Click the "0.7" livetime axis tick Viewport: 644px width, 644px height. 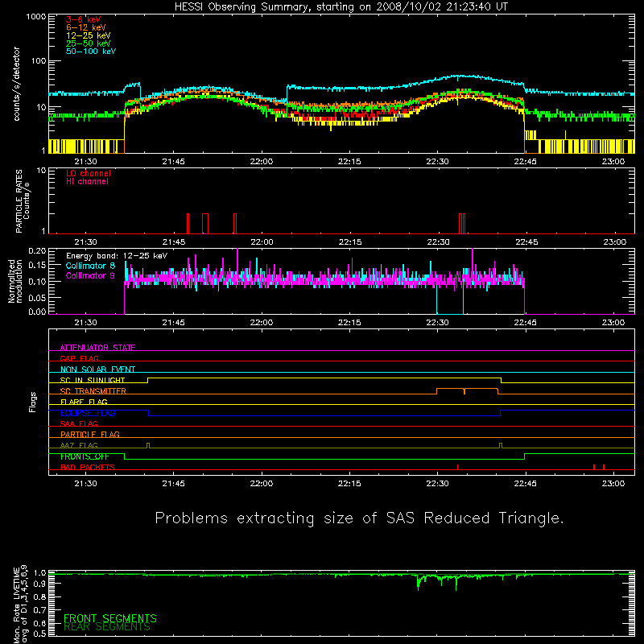click(40, 610)
